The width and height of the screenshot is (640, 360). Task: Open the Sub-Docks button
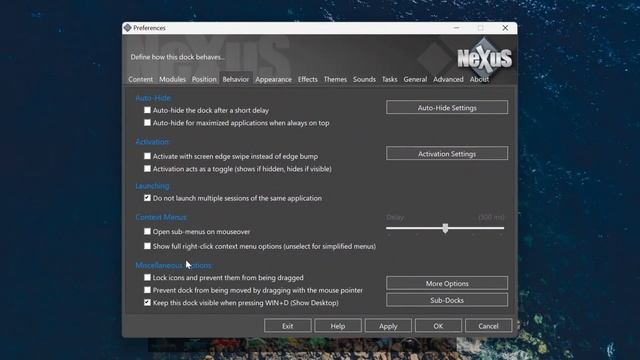click(x=447, y=300)
